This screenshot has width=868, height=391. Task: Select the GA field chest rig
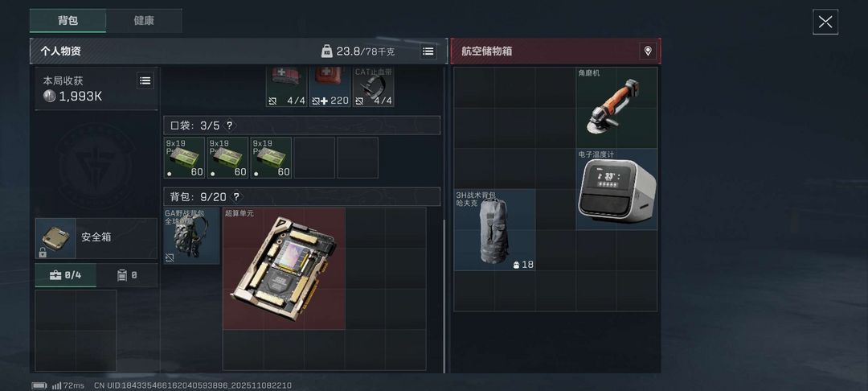(191, 236)
